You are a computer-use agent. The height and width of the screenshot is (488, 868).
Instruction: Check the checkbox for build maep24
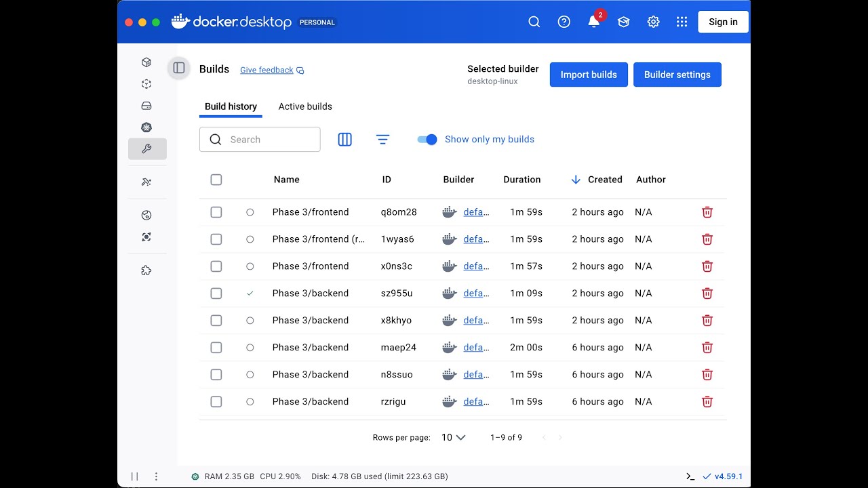coord(216,348)
